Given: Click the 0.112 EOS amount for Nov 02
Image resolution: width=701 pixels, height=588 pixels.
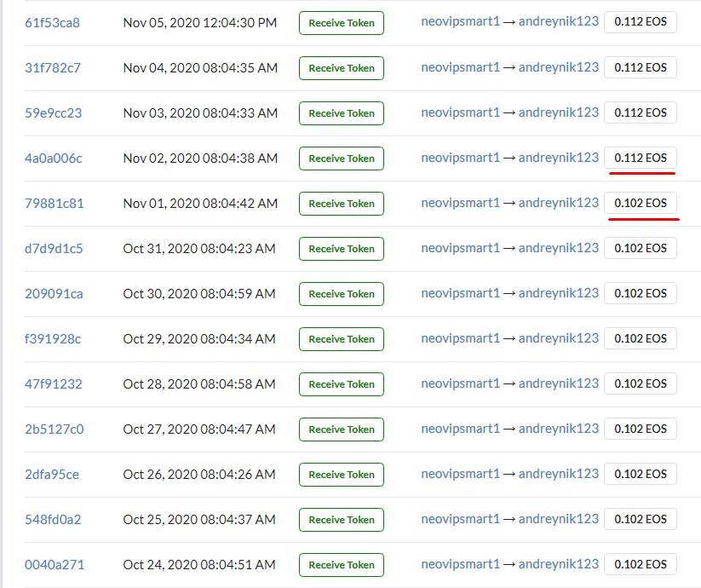Looking at the screenshot, I should 641,158.
